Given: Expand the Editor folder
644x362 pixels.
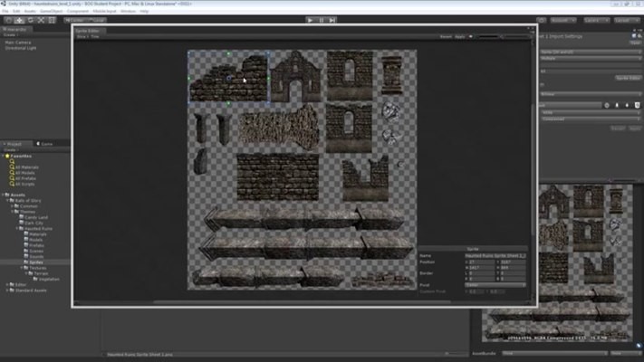Looking at the screenshot, I should coord(7,284).
